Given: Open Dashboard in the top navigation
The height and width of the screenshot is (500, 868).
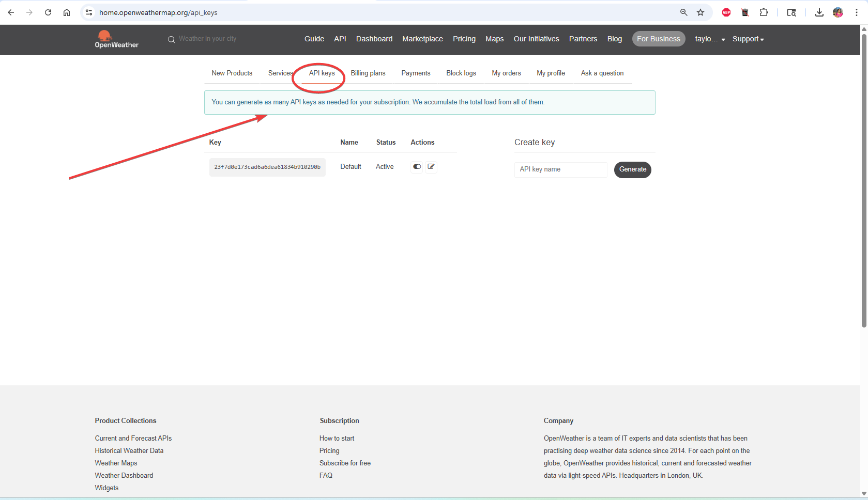Looking at the screenshot, I should coord(374,39).
